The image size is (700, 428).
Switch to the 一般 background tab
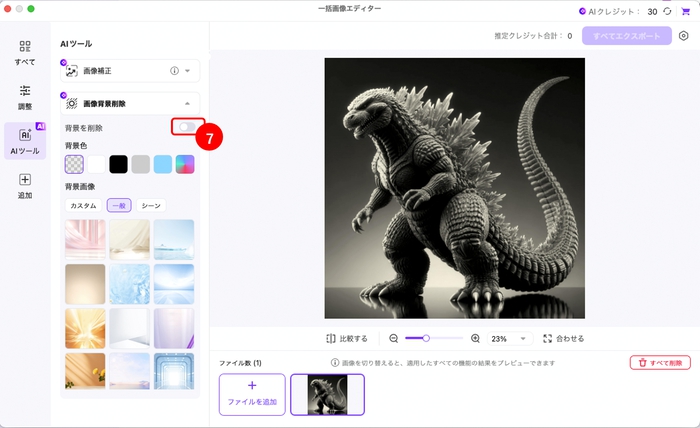(x=119, y=205)
